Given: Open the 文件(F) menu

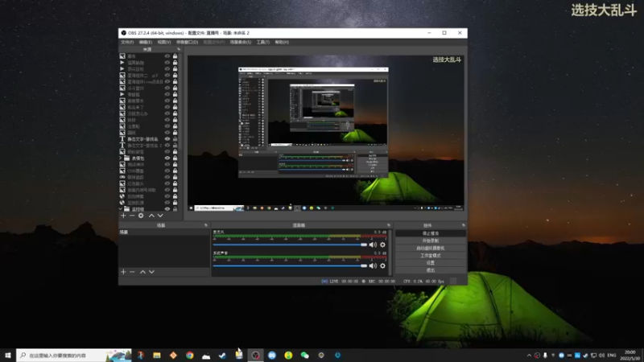Looking at the screenshot, I should [127, 43].
